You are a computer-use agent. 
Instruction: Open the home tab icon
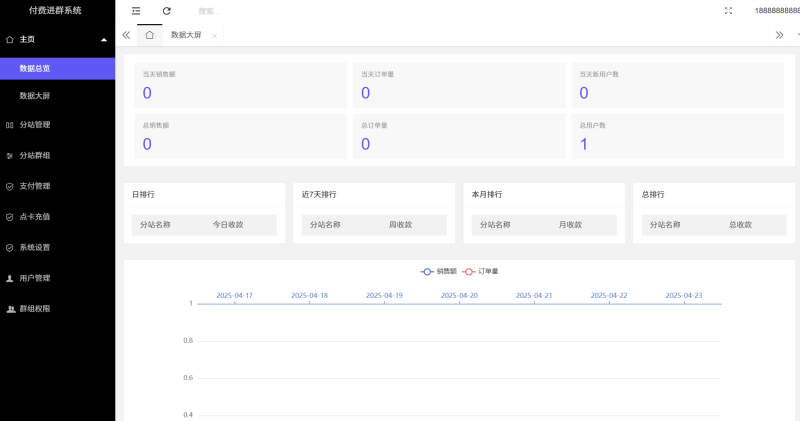149,34
